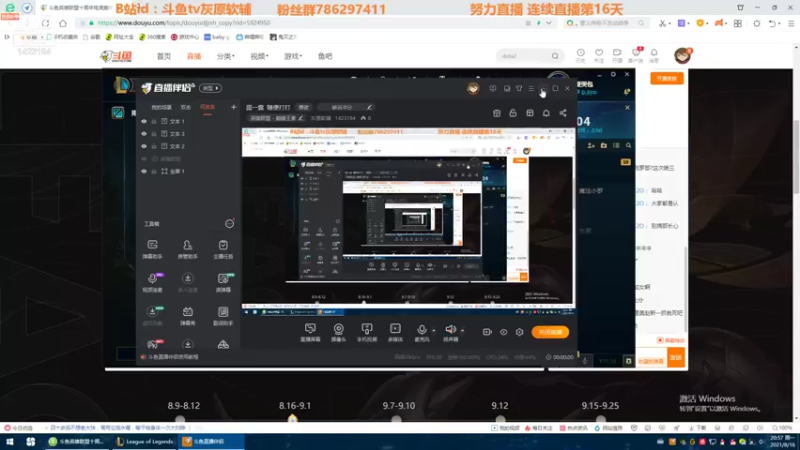800x450 pixels.
Task: Open 主播任务 tool in toolbox
Action: click(x=223, y=249)
